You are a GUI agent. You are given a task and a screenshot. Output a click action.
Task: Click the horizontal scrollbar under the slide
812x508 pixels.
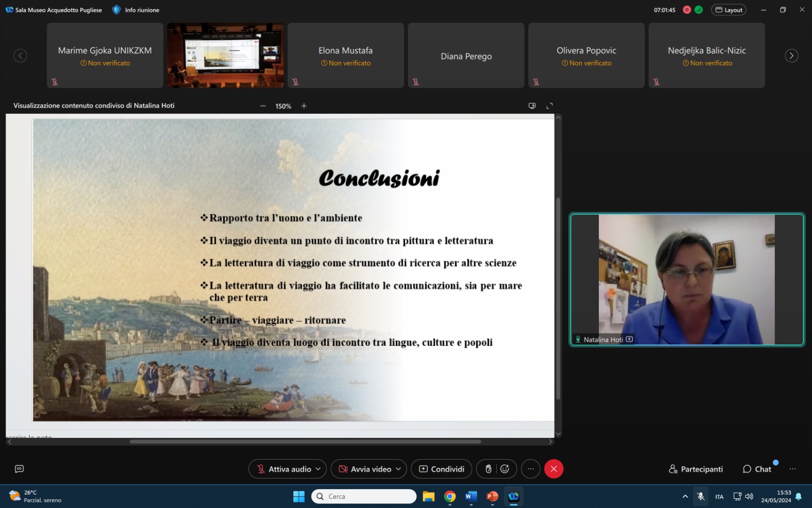tap(304, 442)
